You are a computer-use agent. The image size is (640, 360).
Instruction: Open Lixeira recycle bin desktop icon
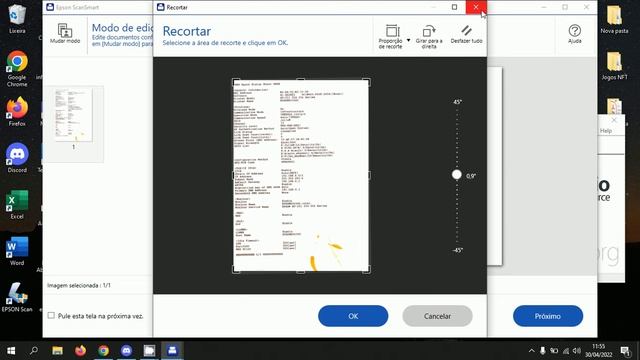click(17, 19)
